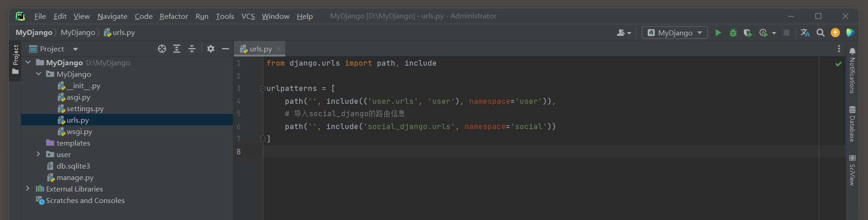The image size is (868, 220).
Task: Open the View menu
Action: click(x=81, y=17)
